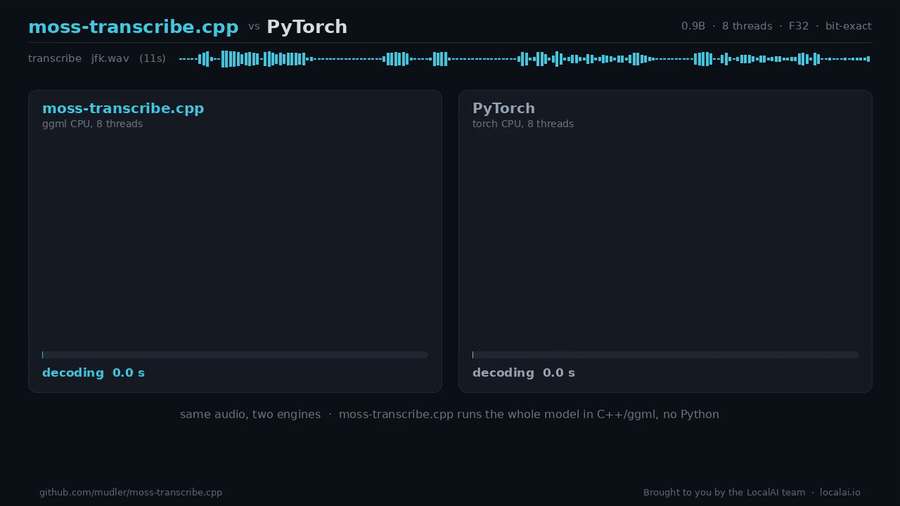Click the 'jfk.wav' file name
900x506 pixels.
coord(110,59)
